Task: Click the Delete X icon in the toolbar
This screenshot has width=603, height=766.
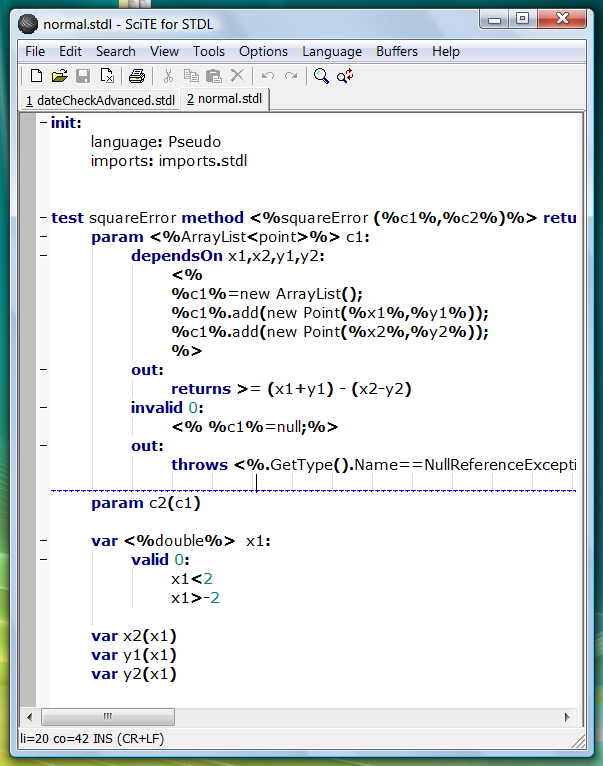Action: 237,75
